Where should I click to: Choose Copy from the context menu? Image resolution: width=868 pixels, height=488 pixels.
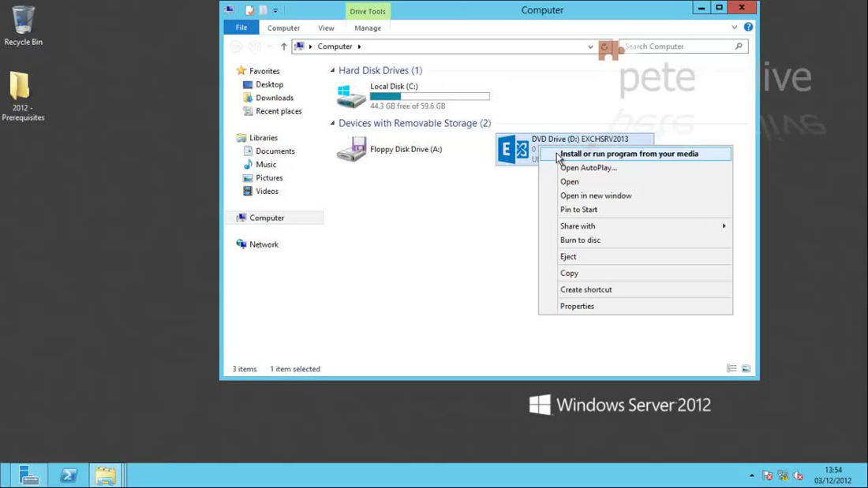click(x=635, y=274)
